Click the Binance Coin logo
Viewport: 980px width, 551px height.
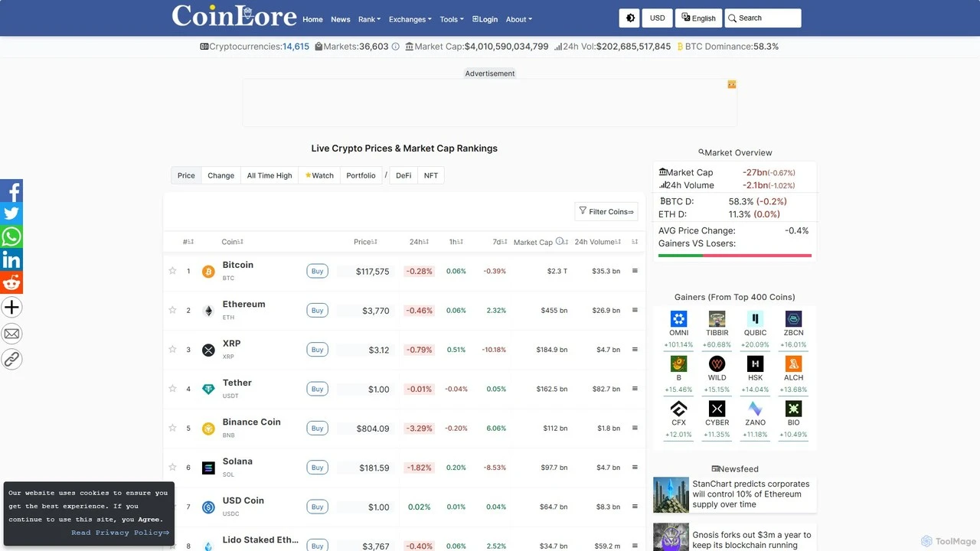[x=208, y=429]
